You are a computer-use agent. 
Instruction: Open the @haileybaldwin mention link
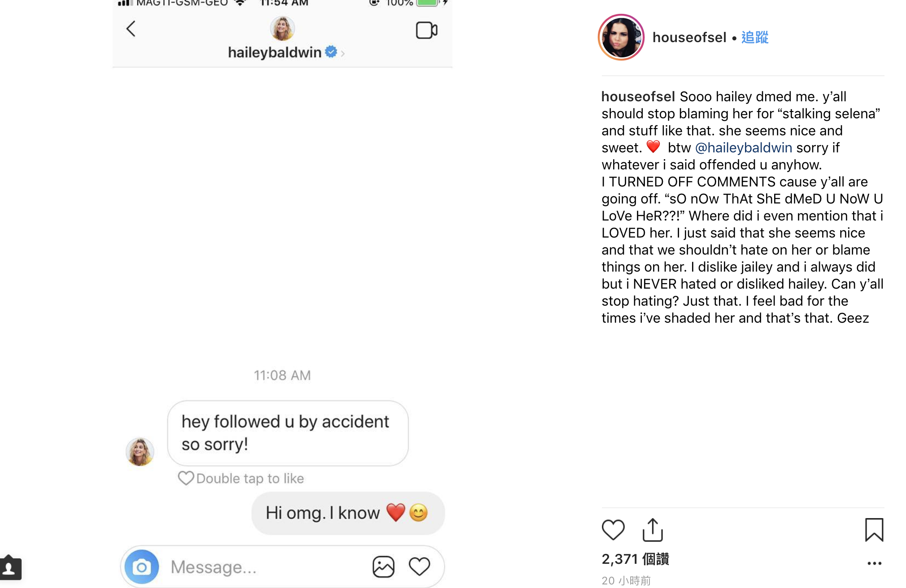click(743, 147)
